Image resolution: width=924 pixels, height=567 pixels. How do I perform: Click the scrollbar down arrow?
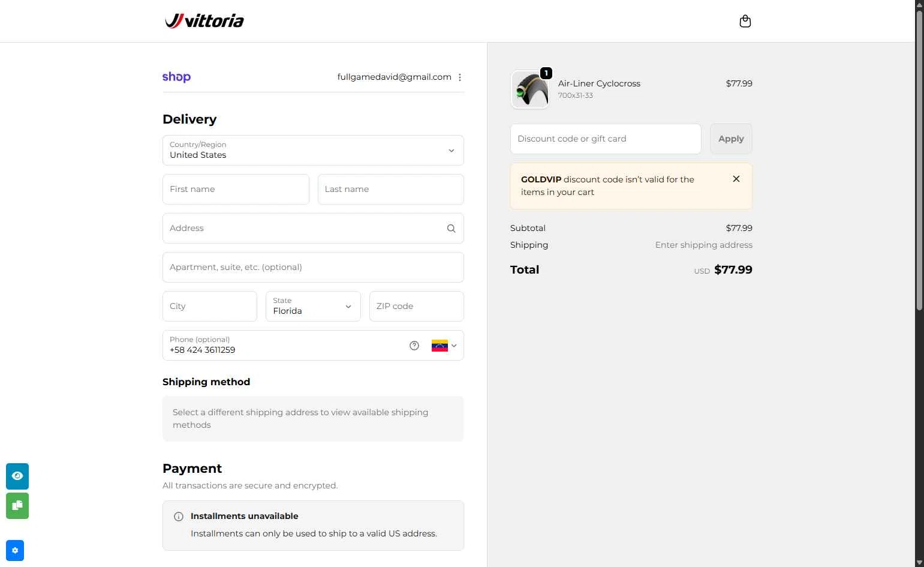919,562
